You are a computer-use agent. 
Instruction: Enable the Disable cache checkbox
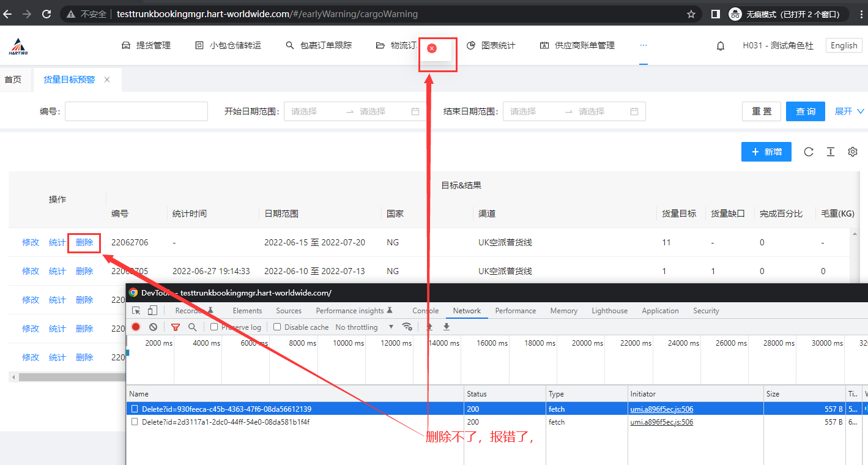click(277, 327)
